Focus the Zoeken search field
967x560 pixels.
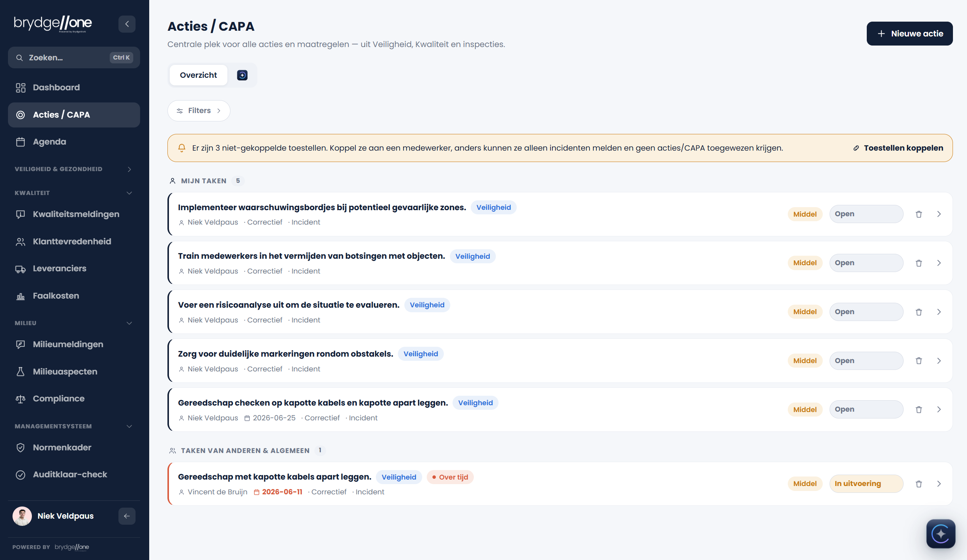[x=74, y=58]
